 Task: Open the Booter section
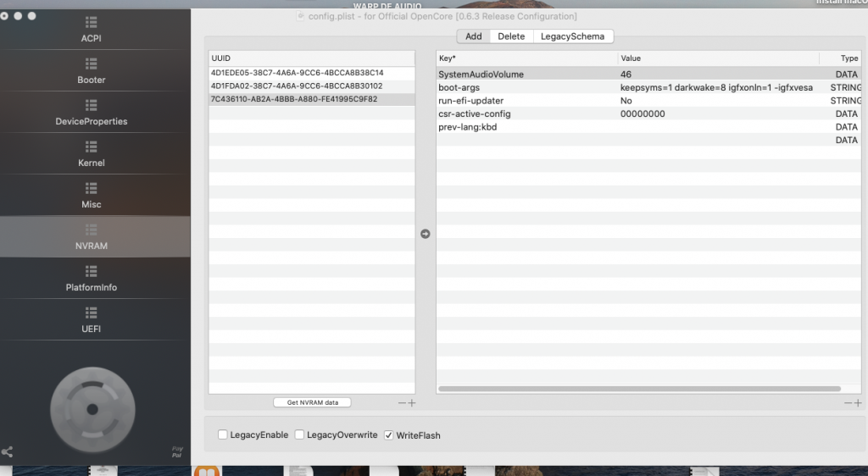click(x=92, y=71)
